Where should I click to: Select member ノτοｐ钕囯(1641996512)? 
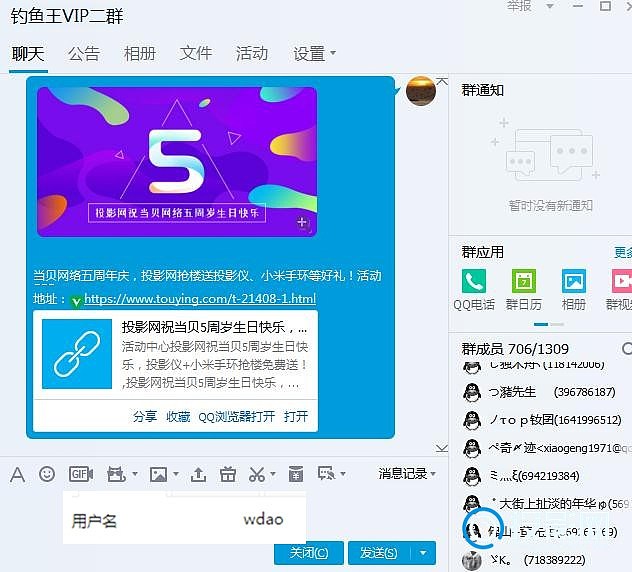[540, 420]
